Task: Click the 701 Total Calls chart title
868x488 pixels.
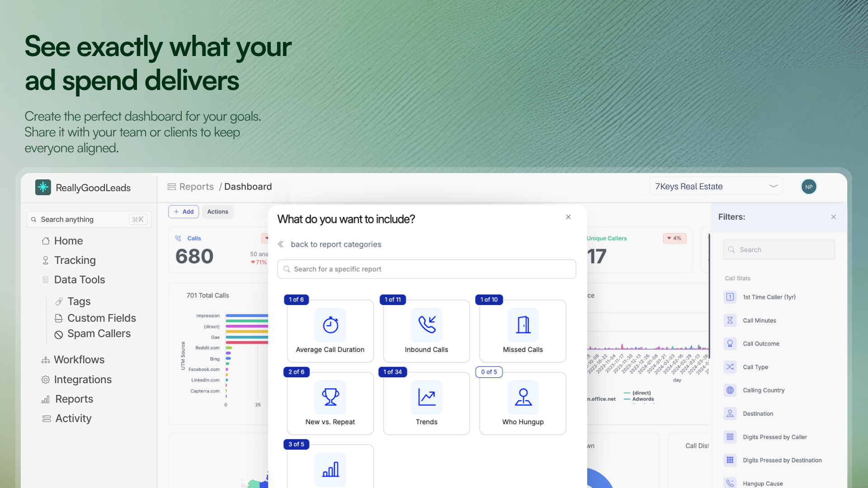Action: [208, 296]
